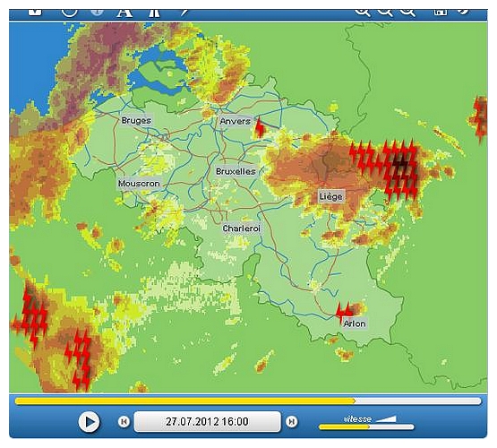The height and width of the screenshot is (448, 497).
Task: Step forward to the next radar frame
Action: point(292,422)
